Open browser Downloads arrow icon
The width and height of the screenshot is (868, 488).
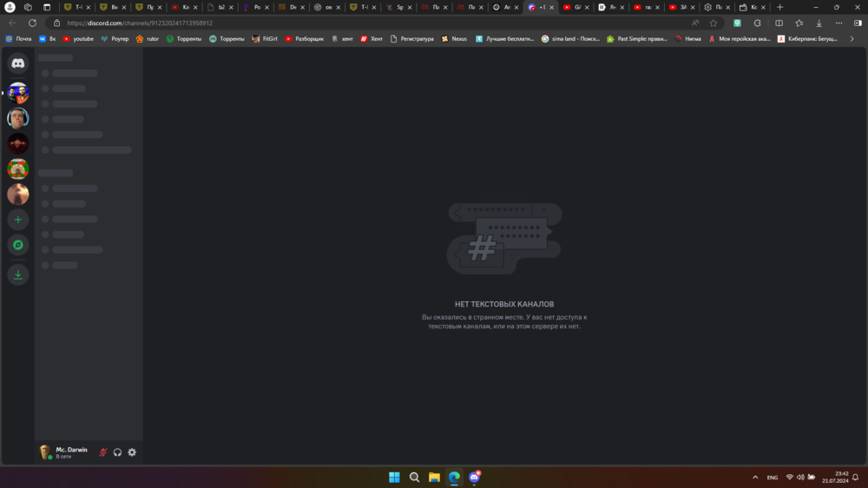(x=819, y=23)
